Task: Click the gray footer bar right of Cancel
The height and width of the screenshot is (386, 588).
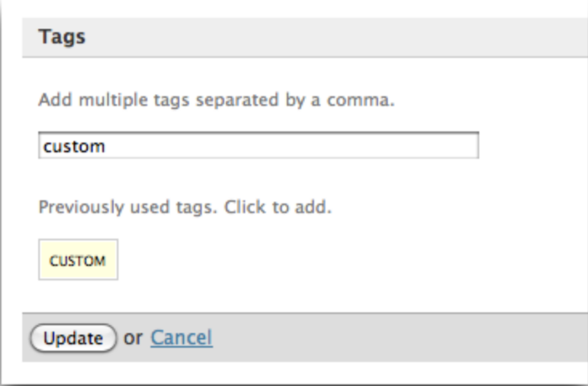Action: click(x=395, y=338)
